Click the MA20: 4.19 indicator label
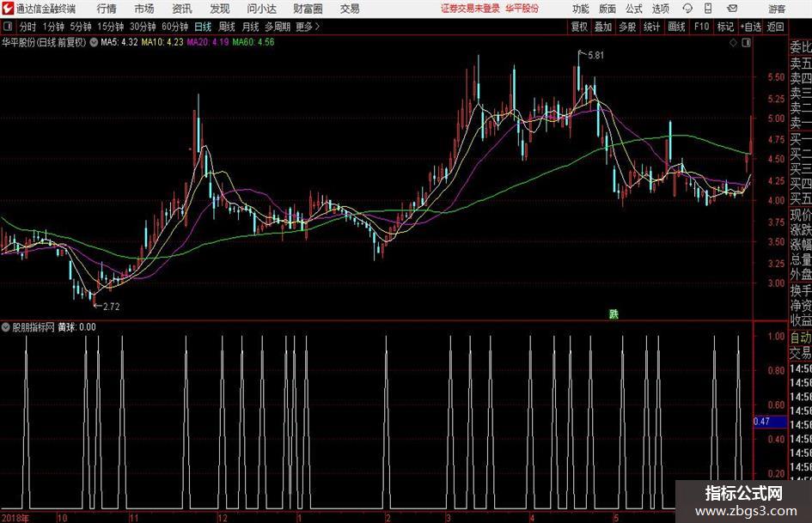Image resolution: width=812 pixels, height=523 pixels. click(x=208, y=42)
